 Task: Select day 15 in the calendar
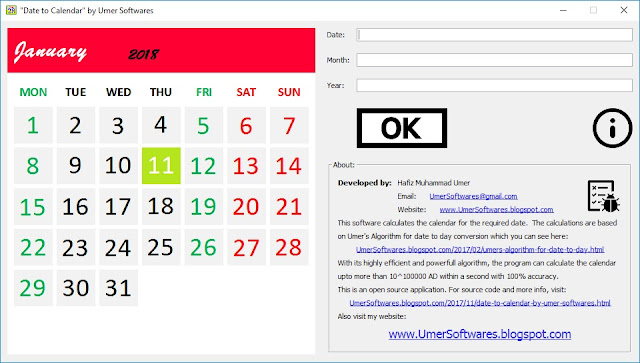pyautogui.click(x=33, y=207)
